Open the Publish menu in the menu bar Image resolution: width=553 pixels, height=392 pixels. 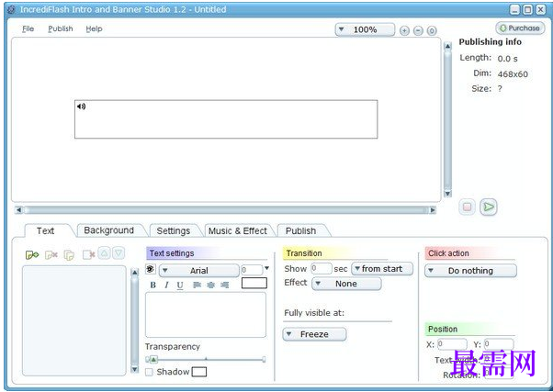(61, 28)
